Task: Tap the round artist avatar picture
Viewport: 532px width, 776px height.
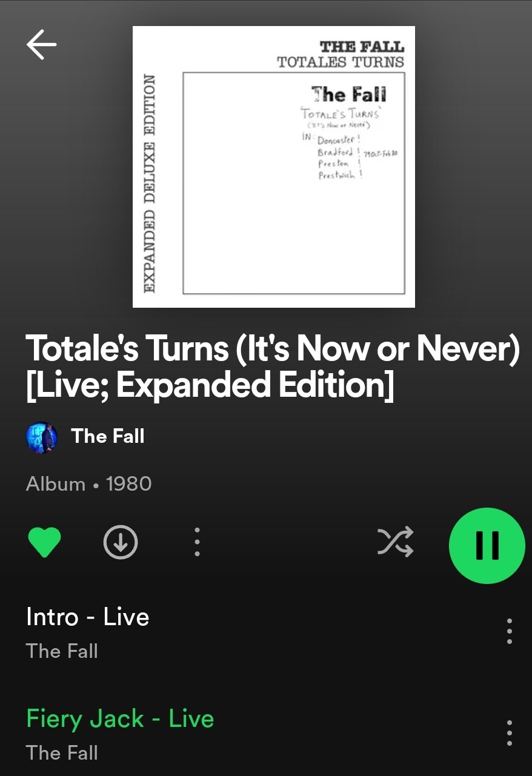Action: (x=42, y=437)
